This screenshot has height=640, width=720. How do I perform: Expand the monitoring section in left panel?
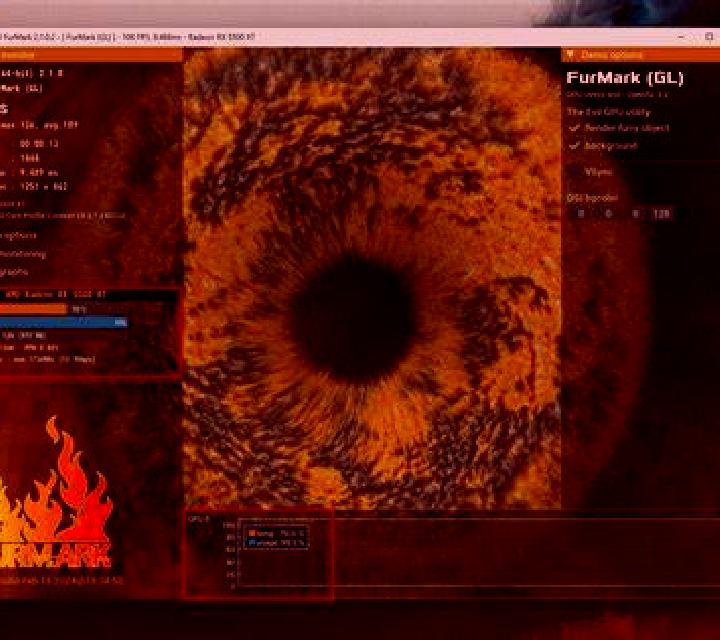tap(23, 254)
